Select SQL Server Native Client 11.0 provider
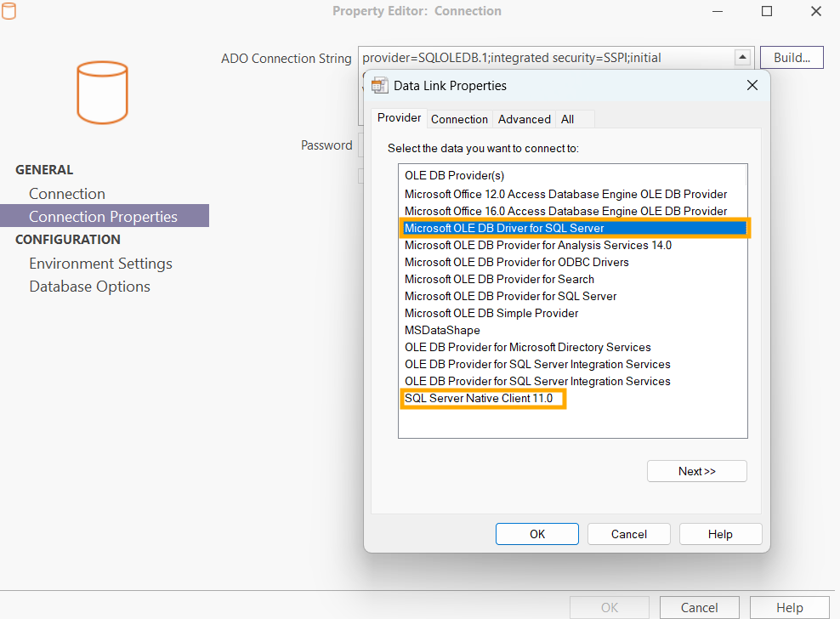 tap(478, 398)
